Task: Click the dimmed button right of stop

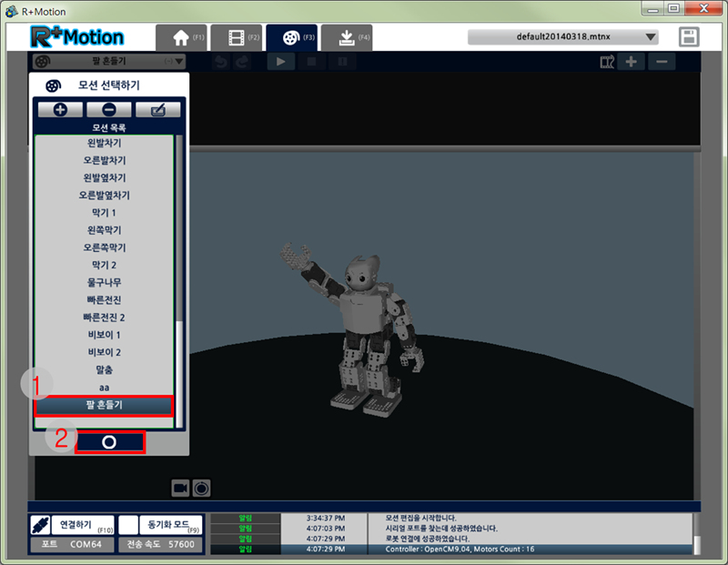Action: (x=343, y=62)
